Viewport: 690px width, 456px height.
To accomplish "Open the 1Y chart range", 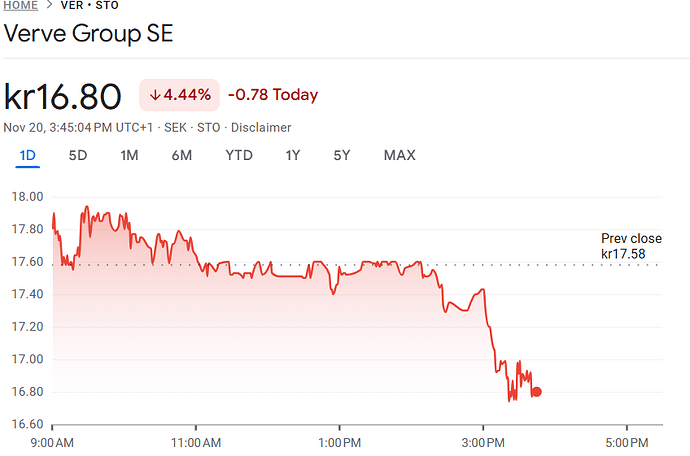I will click(x=292, y=155).
